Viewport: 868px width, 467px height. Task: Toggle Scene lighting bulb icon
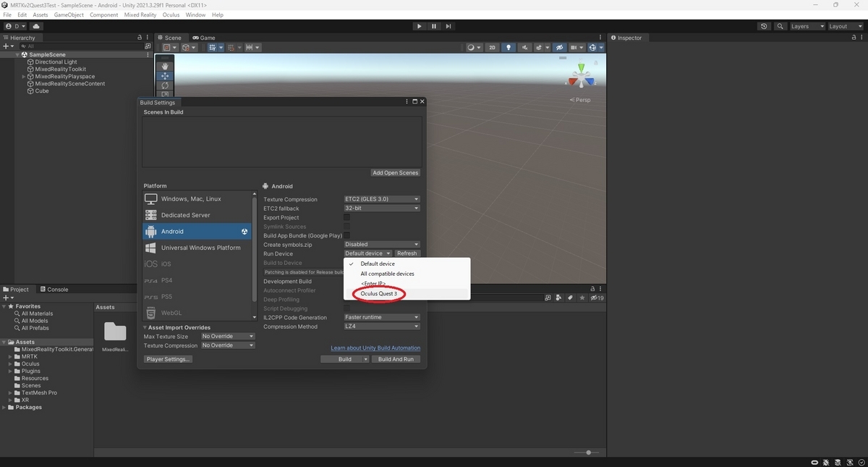(x=509, y=48)
